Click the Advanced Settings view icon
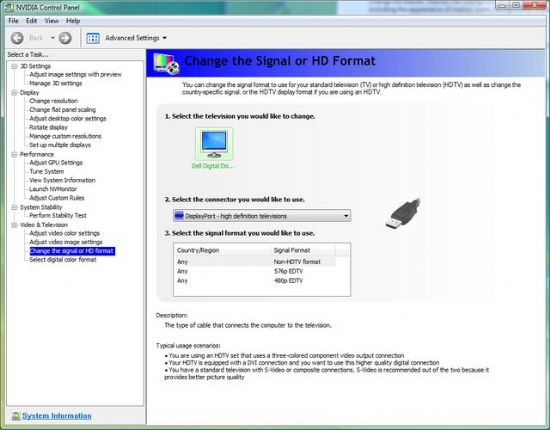This screenshot has width=550, height=430. (93, 38)
